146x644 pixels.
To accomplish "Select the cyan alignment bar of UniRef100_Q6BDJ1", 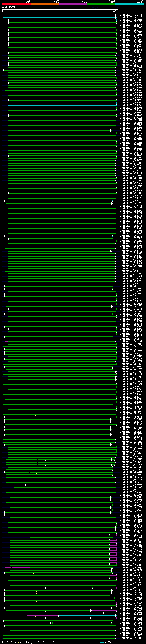I will coord(59,201).
